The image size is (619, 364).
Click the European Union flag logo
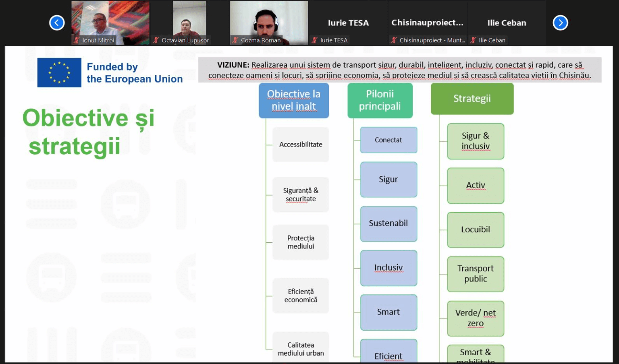pos(59,72)
